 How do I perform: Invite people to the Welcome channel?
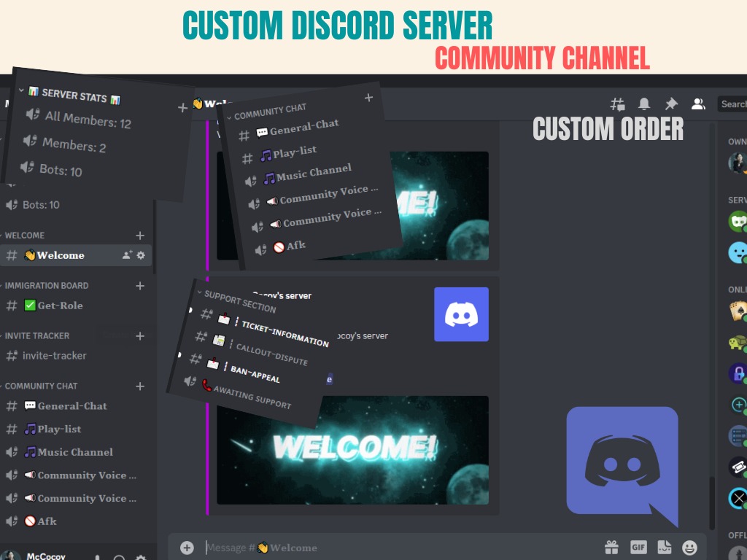126,255
